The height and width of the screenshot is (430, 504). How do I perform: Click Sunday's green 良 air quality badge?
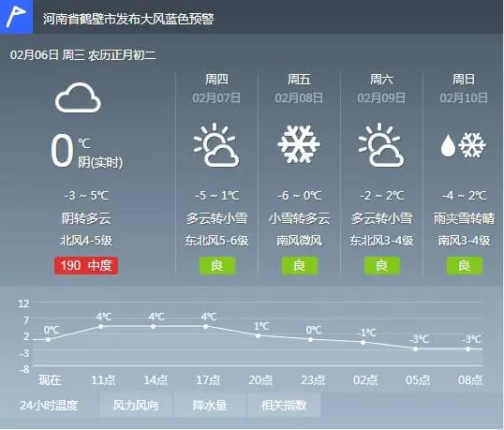point(464,265)
